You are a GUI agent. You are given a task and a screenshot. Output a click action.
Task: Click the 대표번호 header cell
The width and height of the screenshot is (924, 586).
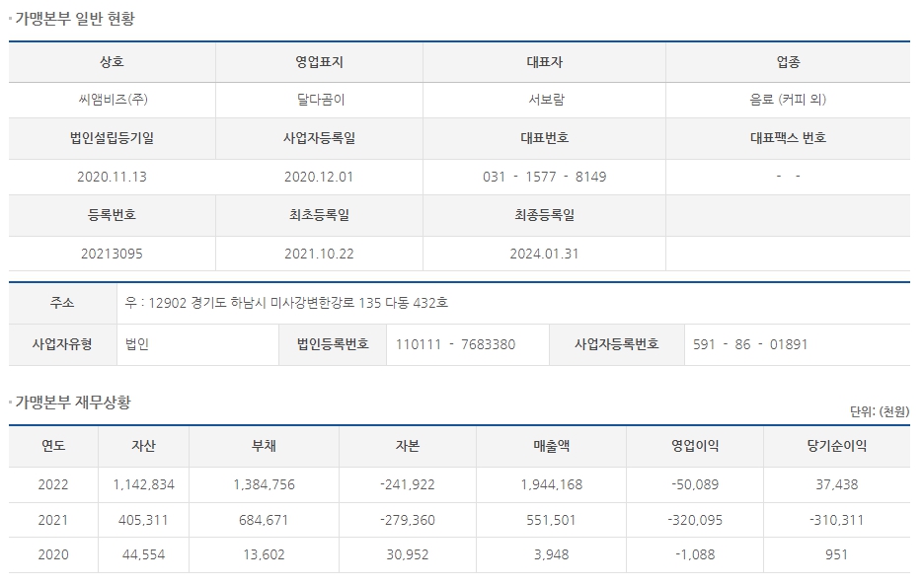[x=545, y=138]
